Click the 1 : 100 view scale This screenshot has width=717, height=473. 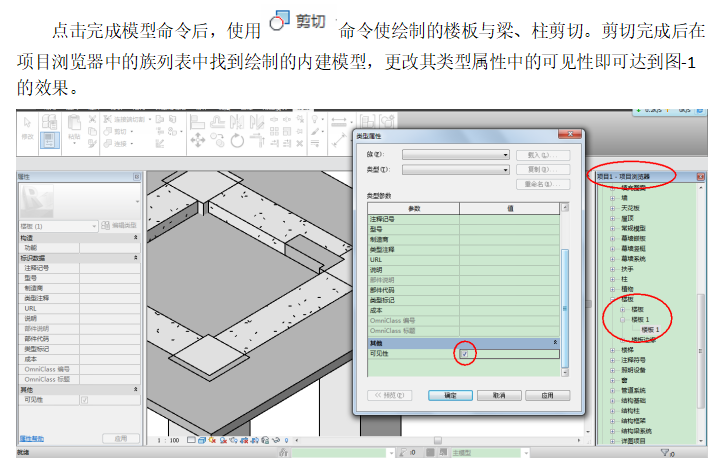(x=168, y=440)
